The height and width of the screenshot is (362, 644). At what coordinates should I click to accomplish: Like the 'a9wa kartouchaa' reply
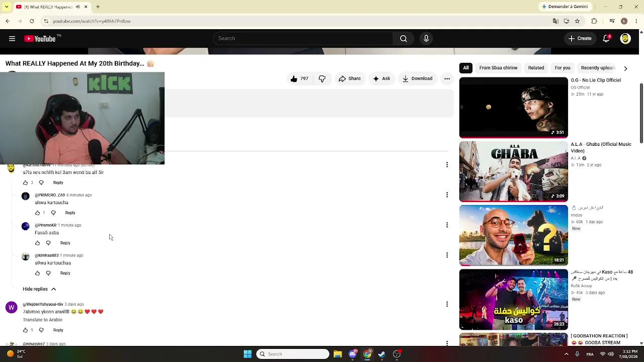(x=37, y=274)
